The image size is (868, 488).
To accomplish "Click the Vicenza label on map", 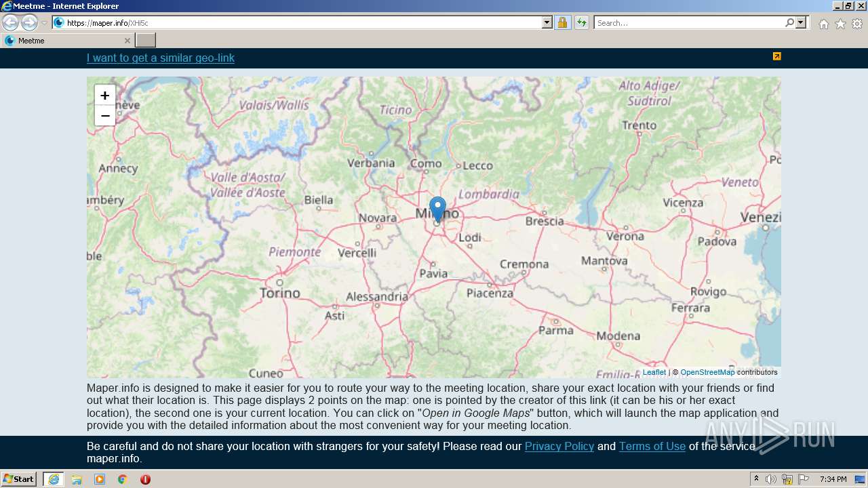I will (683, 203).
